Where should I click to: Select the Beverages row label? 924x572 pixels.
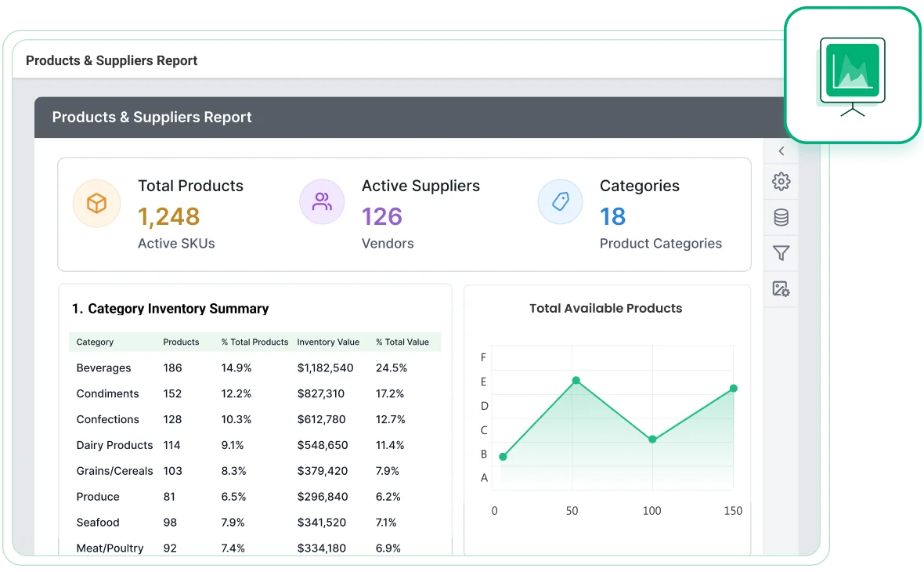(x=103, y=368)
